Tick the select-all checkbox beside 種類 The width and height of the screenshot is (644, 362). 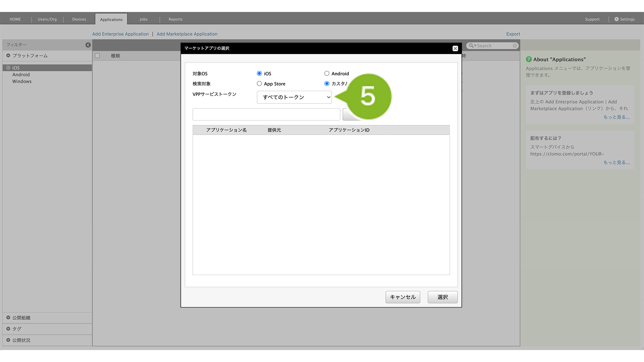coord(97,56)
